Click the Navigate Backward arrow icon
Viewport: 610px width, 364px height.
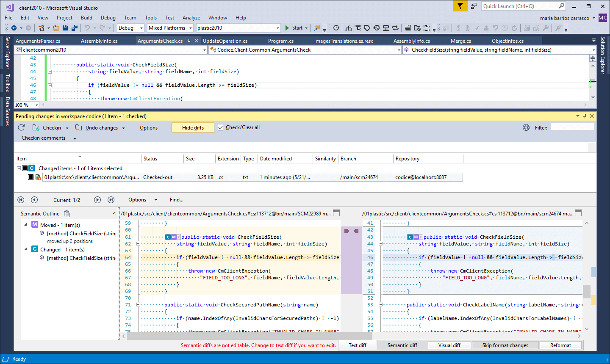[x=14, y=28]
